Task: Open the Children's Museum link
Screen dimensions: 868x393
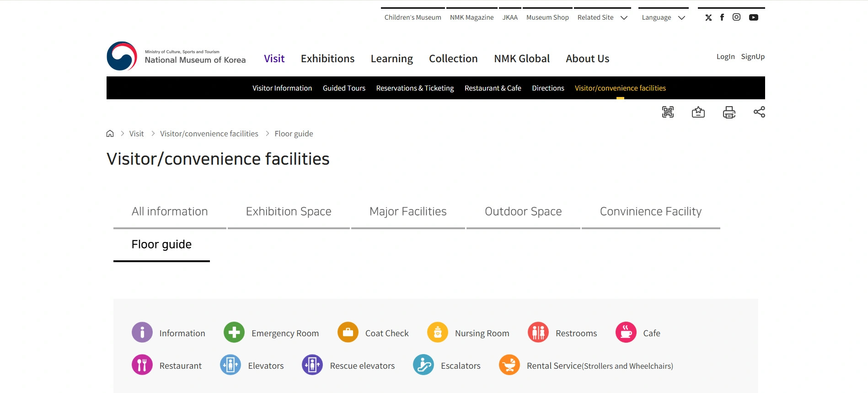Action: (413, 17)
